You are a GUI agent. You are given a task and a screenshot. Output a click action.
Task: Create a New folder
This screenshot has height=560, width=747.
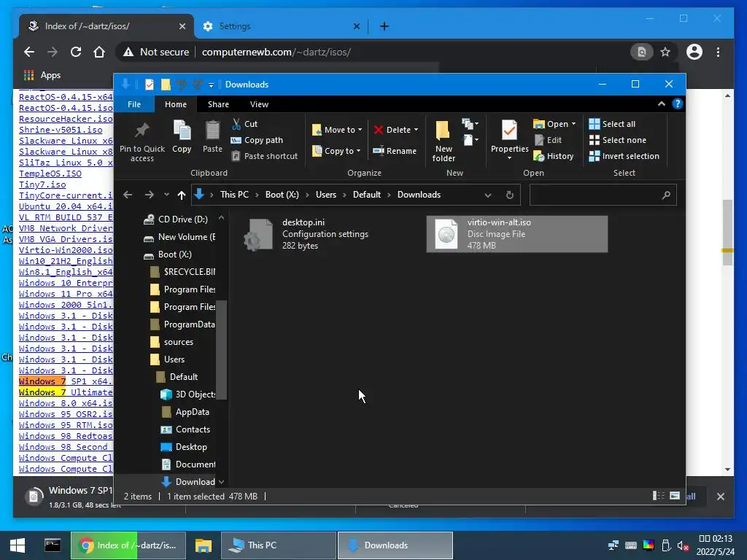[444, 141]
